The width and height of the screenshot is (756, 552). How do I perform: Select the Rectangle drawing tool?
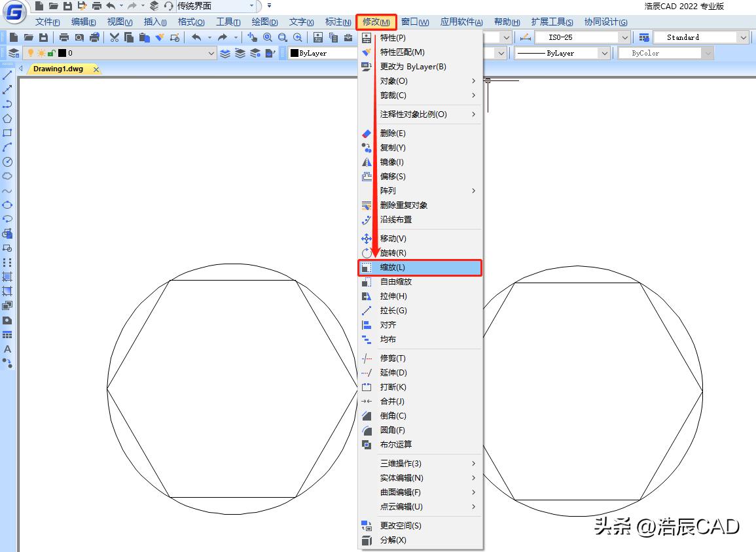7,133
